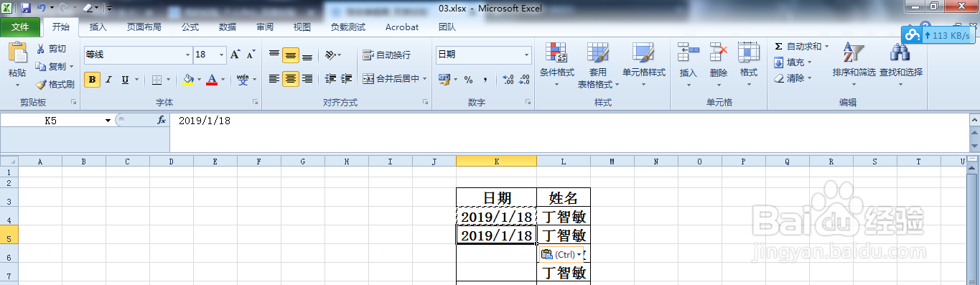Switch to Page Layout (页面布局) tab
Viewport: 980px width, 285px height.
(x=144, y=27)
